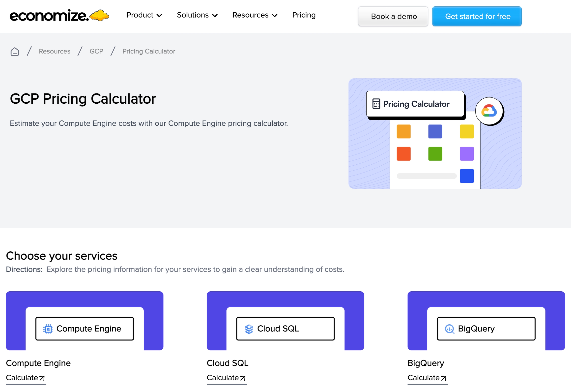Click the Book a demo button
571x392 pixels.
(x=393, y=16)
